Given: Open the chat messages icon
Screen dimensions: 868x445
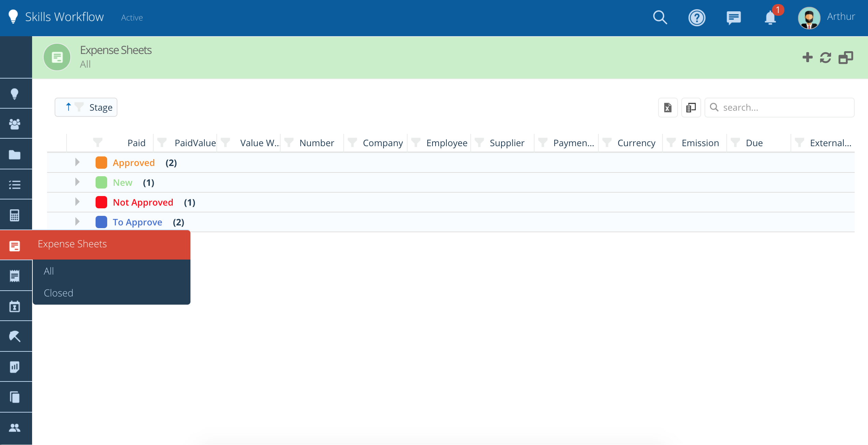Looking at the screenshot, I should click(x=734, y=17).
